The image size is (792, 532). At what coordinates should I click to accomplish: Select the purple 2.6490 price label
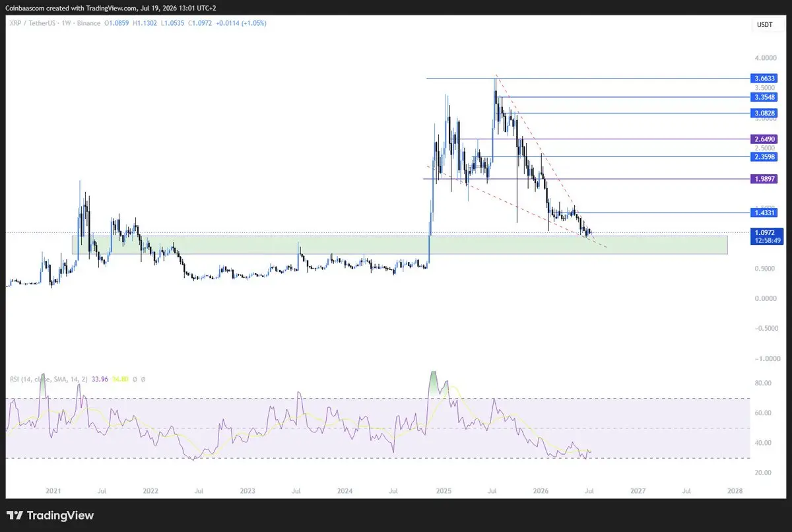pyautogui.click(x=765, y=139)
